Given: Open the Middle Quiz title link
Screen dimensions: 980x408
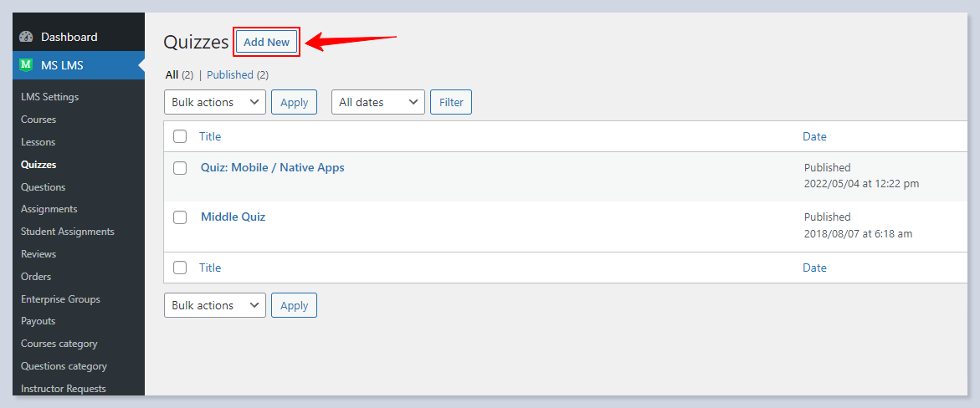Looking at the screenshot, I should pyautogui.click(x=233, y=217).
